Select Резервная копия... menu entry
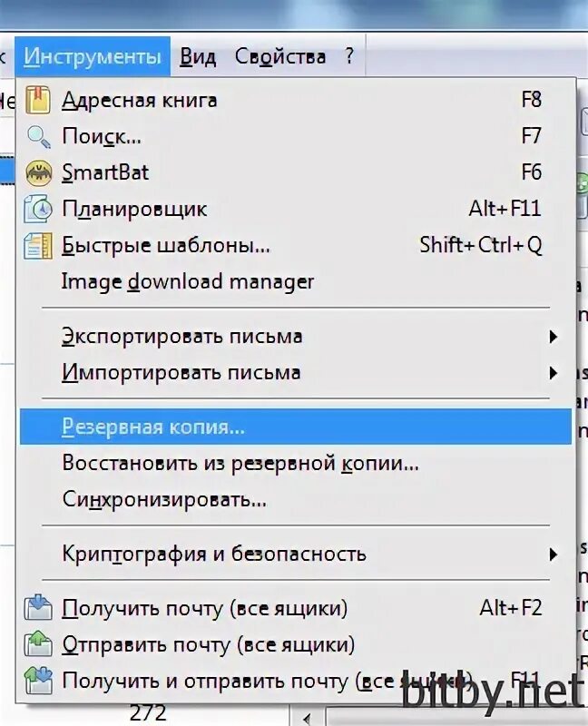Viewport: 588px width, 726px height. coord(152,427)
